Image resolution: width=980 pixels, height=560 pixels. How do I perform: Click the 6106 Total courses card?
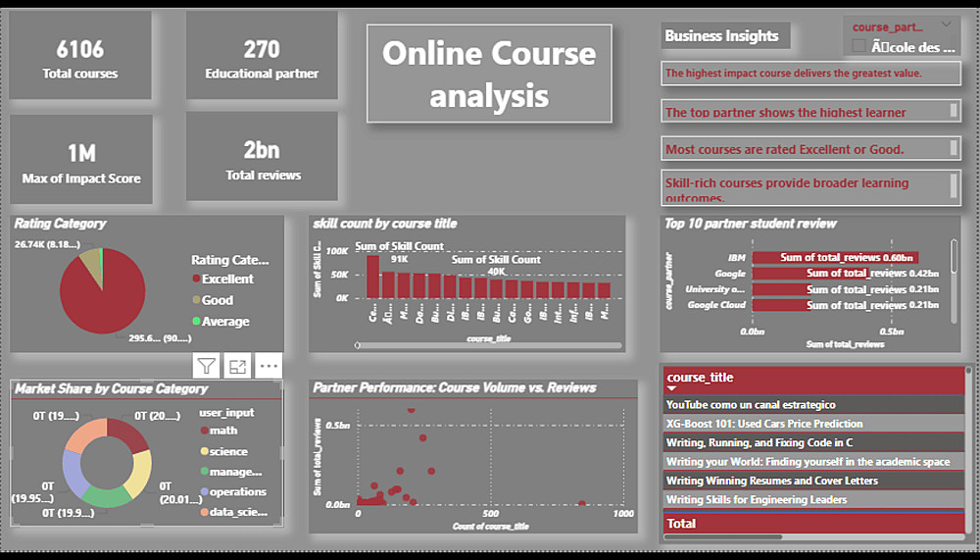pos(80,55)
